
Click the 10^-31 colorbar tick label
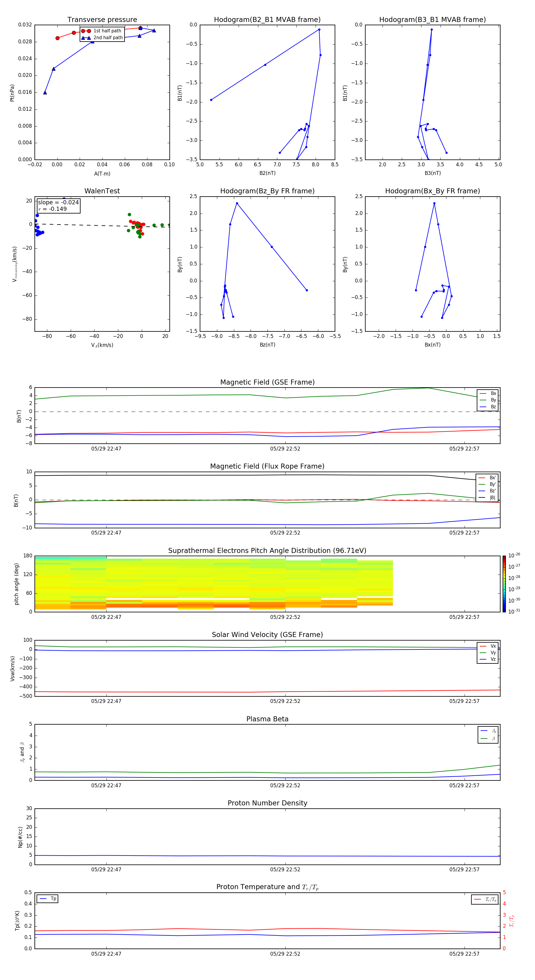click(x=514, y=611)
